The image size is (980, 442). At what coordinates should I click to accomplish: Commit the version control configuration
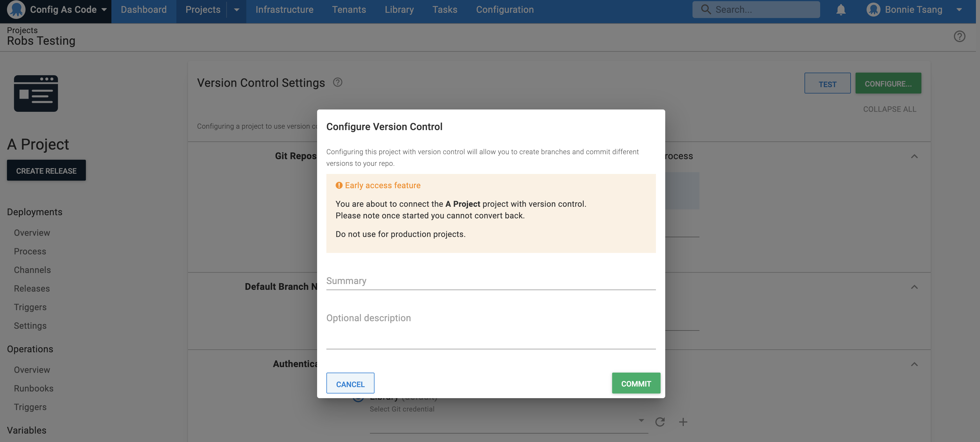point(636,383)
